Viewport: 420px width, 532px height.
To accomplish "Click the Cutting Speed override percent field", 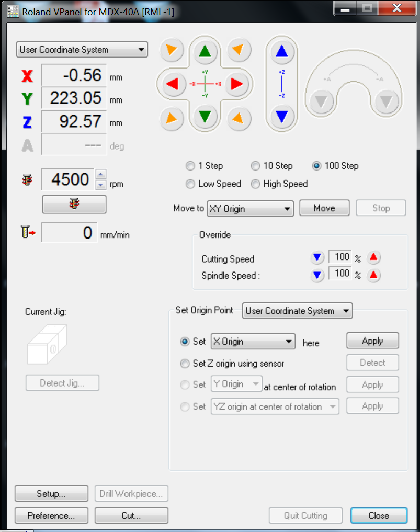I will pos(340,257).
